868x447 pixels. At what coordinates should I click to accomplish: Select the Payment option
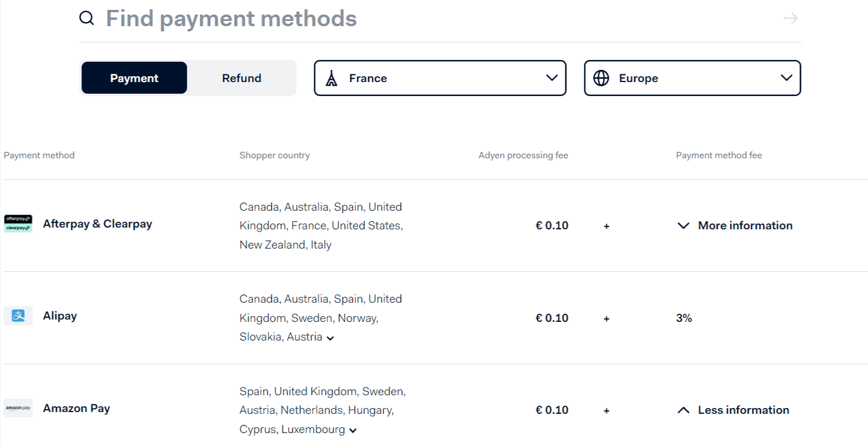point(133,77)
